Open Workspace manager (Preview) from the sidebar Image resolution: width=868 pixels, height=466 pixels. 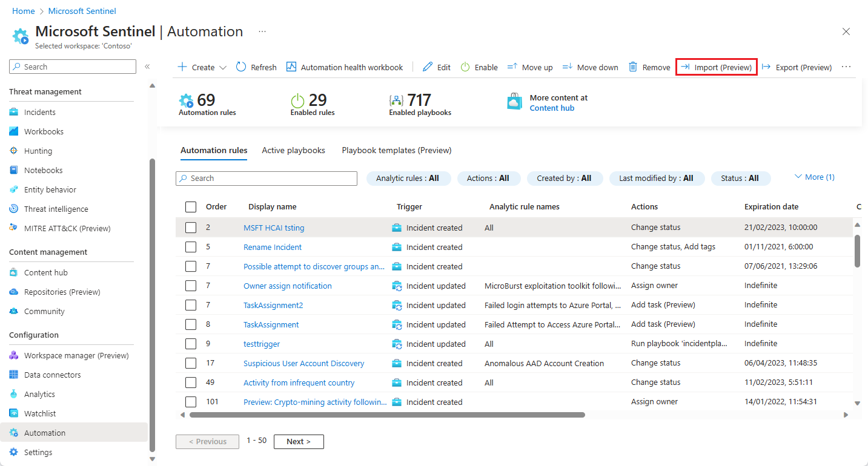76,355
